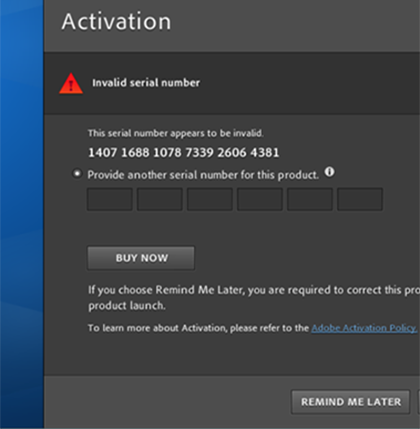Image resolution: width=420 pixels, height=429 pixels.
Task: Focus the second serial number input box
Action: click(x=160, y=199)
